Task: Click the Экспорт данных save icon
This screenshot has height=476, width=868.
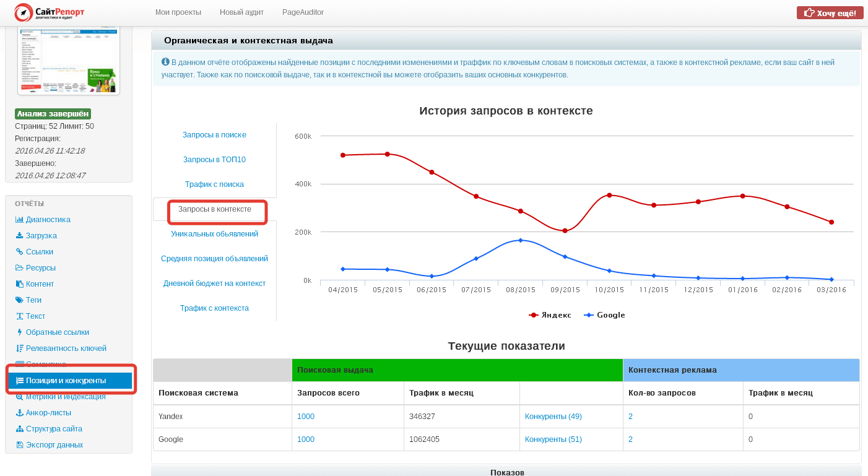Action: [19, 445]
